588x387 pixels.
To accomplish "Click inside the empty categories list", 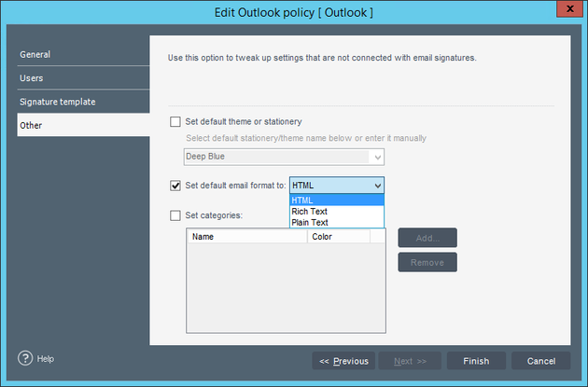I will (x=286, y=287).
